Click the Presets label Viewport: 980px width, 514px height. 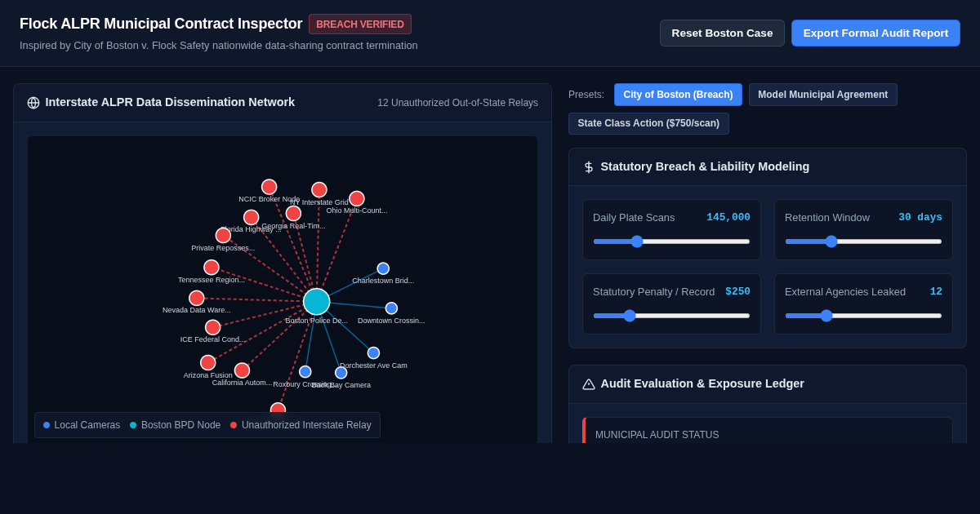586,95
